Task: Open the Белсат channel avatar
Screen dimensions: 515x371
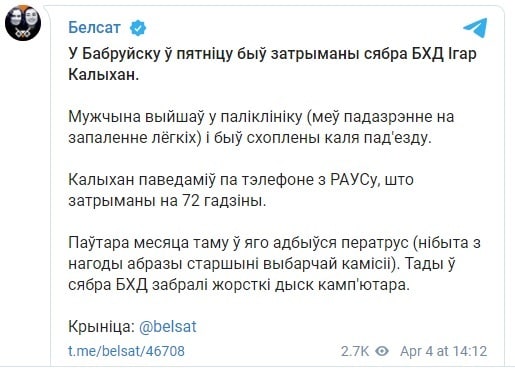Action: 23,23
